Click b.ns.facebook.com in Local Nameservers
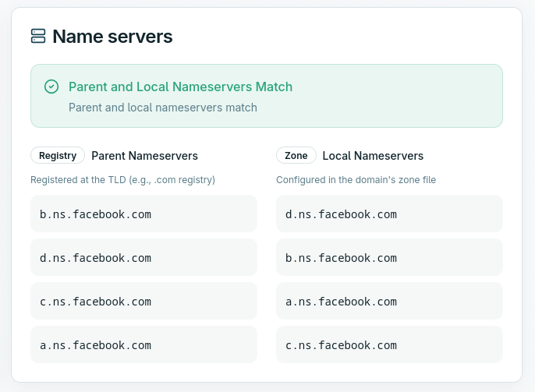The height and width of the screenshot is (392, 535). 342,257
